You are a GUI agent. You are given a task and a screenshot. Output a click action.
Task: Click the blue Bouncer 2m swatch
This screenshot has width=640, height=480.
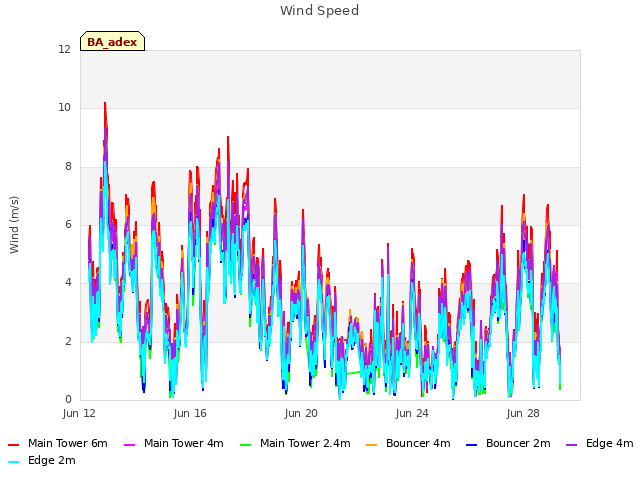[471, 444]
